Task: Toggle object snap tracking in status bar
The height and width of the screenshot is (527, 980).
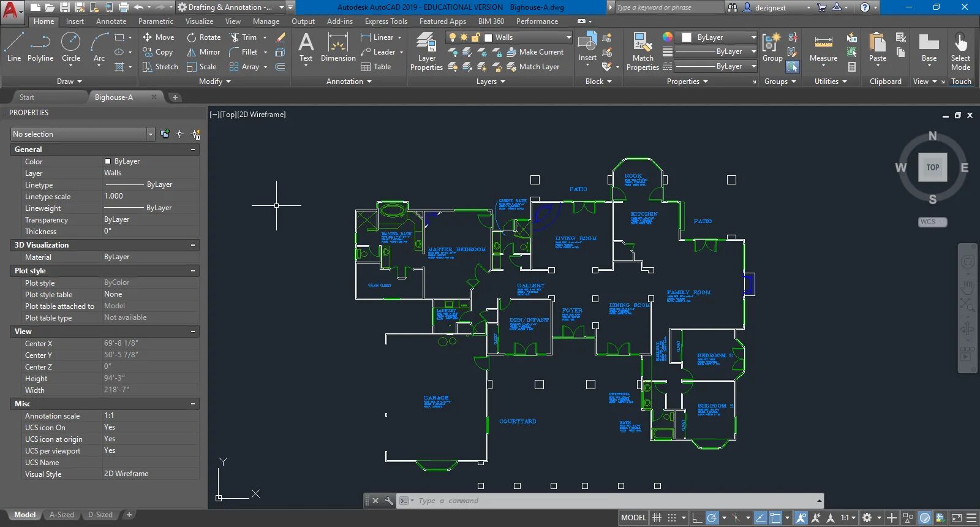Action: point(760,518)
